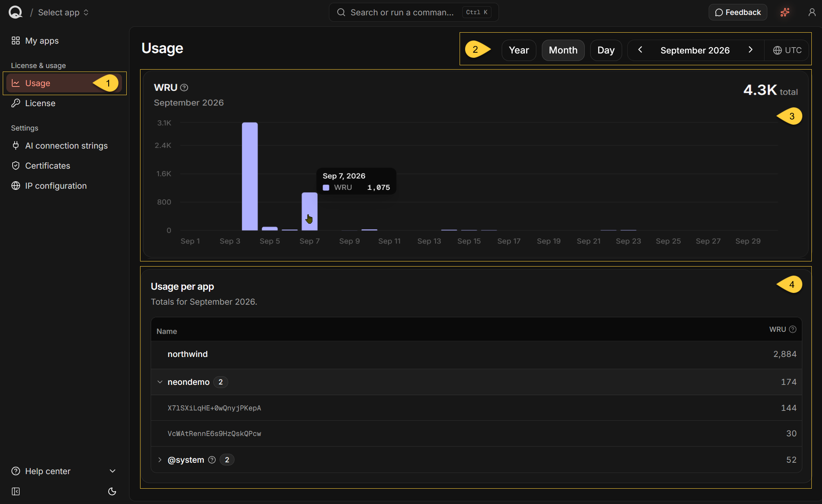Viewport: 822px width, 504px height.
Task: Toggle dark mode moon icon
Action: 112,491
